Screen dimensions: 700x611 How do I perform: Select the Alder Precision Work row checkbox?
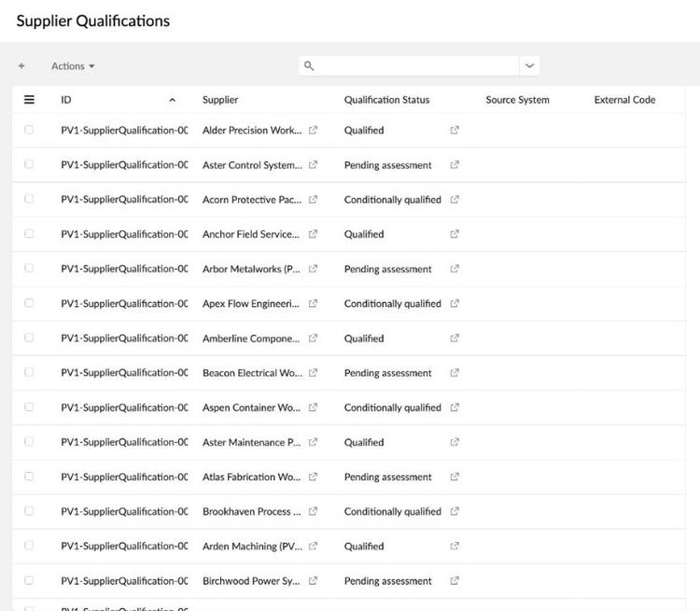coord(29,130)
